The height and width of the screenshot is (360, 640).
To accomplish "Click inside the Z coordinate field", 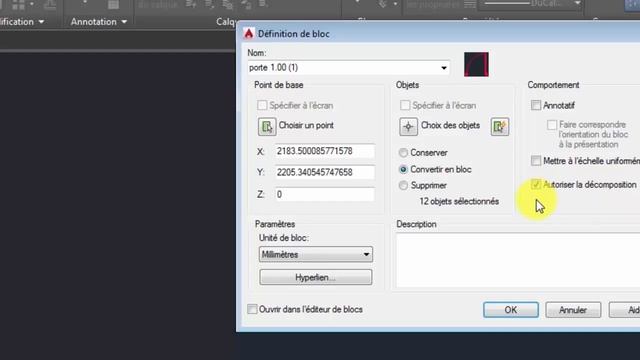I will coord(324,194).
